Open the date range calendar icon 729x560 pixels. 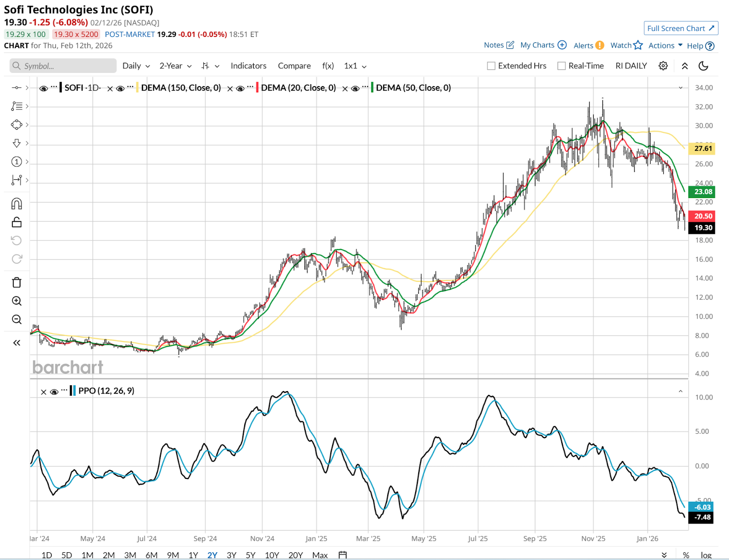[x=343, y=555]
